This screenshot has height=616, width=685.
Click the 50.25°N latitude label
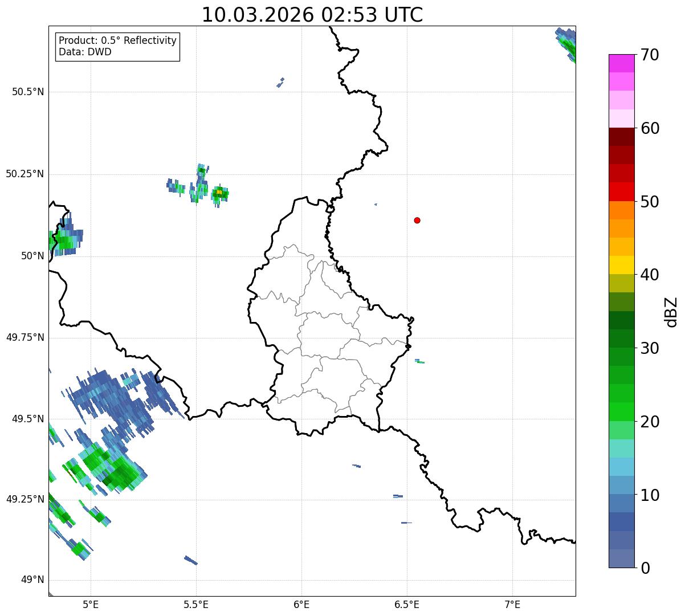pyautogui.click(x=25, y=174)
